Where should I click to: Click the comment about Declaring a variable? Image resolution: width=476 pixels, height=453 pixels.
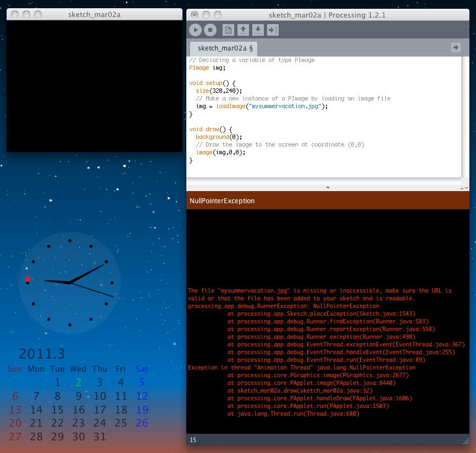click(x=252, y=60)
